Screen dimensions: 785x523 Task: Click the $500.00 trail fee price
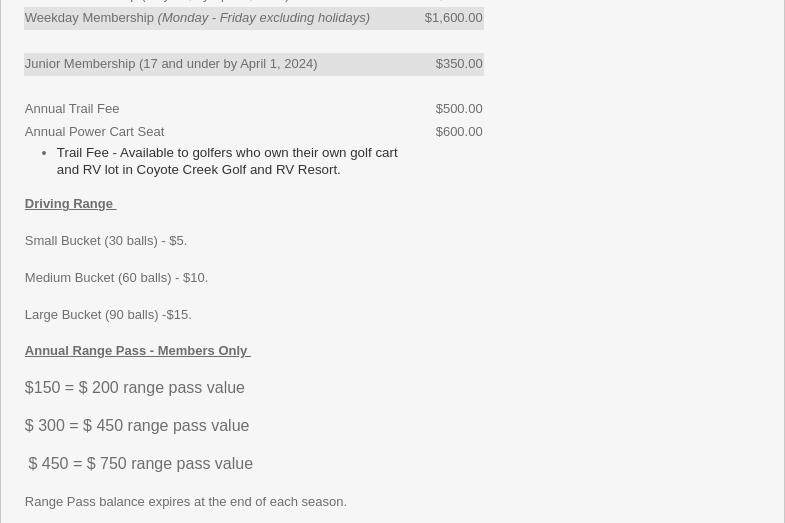tap(458, 108)
